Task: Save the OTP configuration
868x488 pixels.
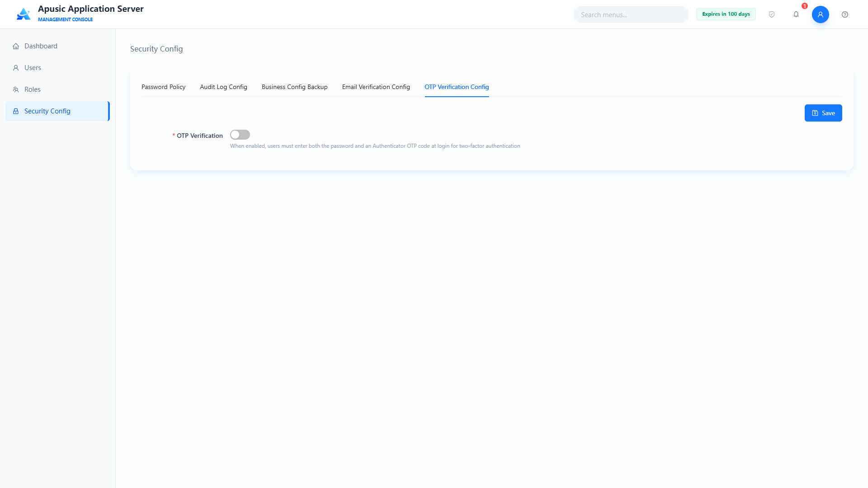Action: coord(823,113)
